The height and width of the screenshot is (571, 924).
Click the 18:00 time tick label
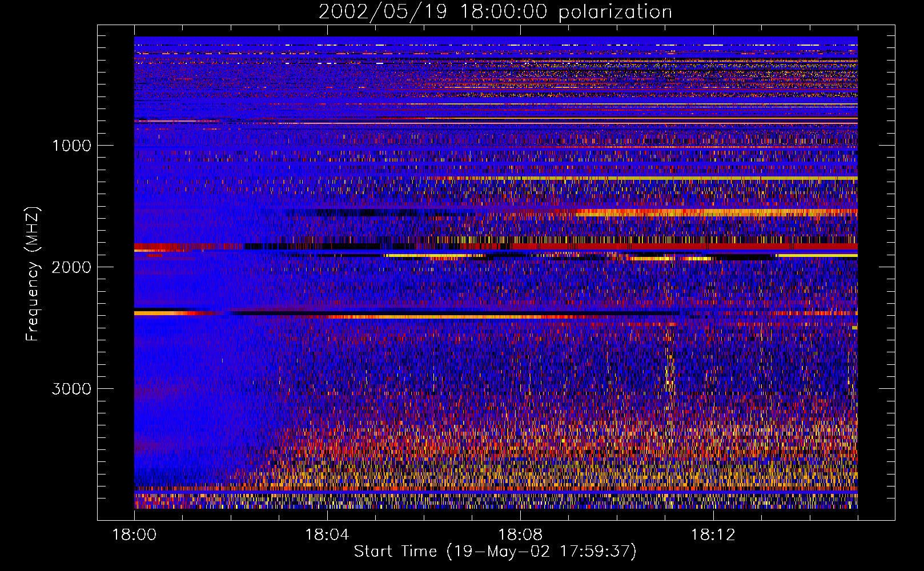tap(134, 535)
